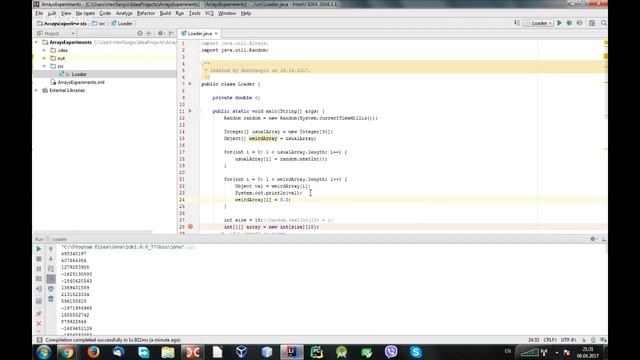This screenshot has width=640, height=360.
Task: Open the View menu
Action: pos(66,13)
